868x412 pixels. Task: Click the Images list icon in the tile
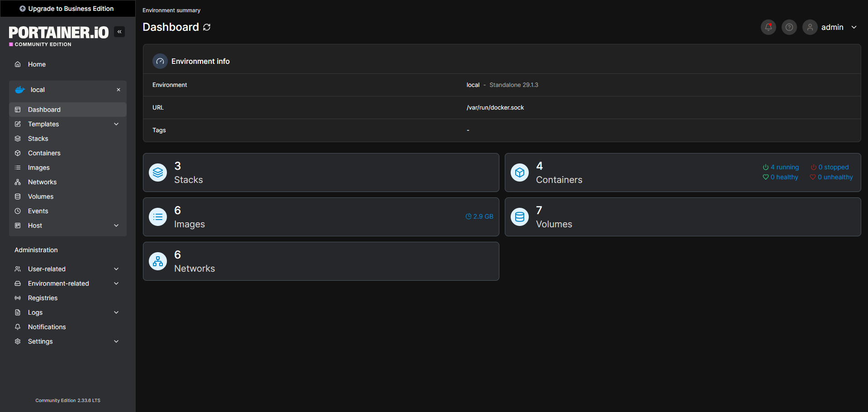point(158,217)
